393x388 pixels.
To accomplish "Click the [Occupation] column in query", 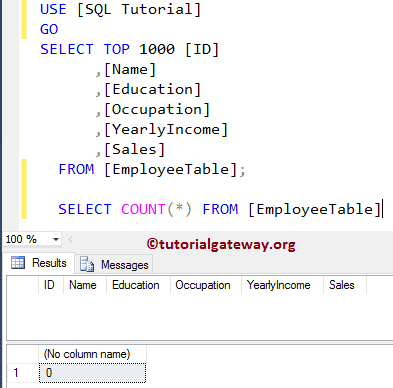I will pos(157,110).
